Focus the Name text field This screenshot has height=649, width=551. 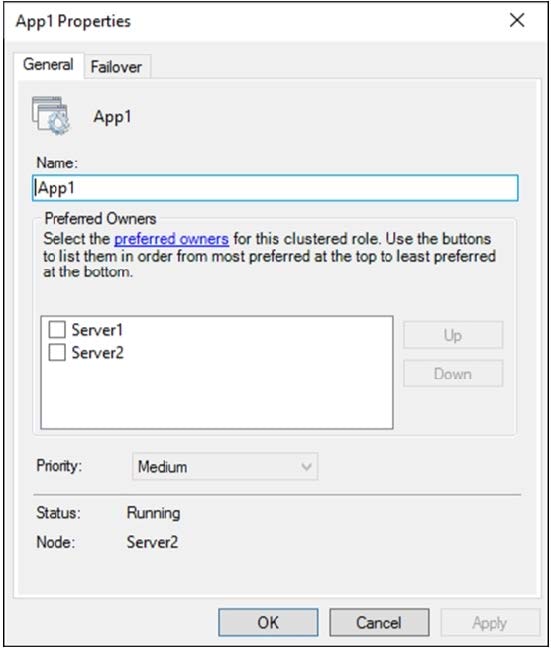click(275, 188)
